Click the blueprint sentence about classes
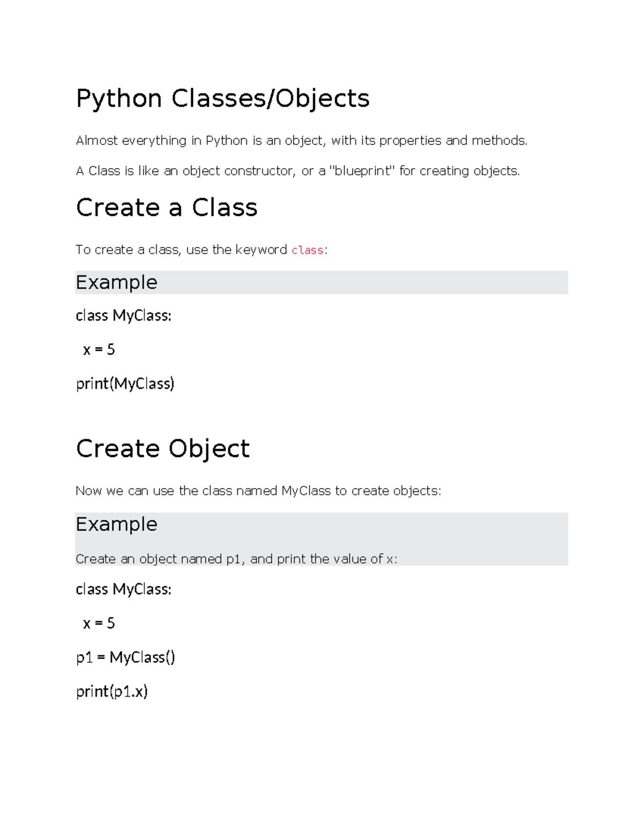The width and height of the screenshot is (644, 834). 298,171
